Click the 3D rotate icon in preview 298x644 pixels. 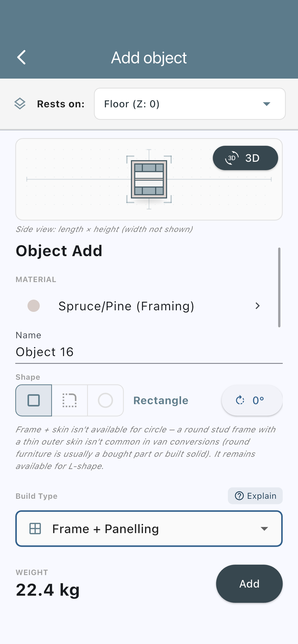tap(232, 158)
